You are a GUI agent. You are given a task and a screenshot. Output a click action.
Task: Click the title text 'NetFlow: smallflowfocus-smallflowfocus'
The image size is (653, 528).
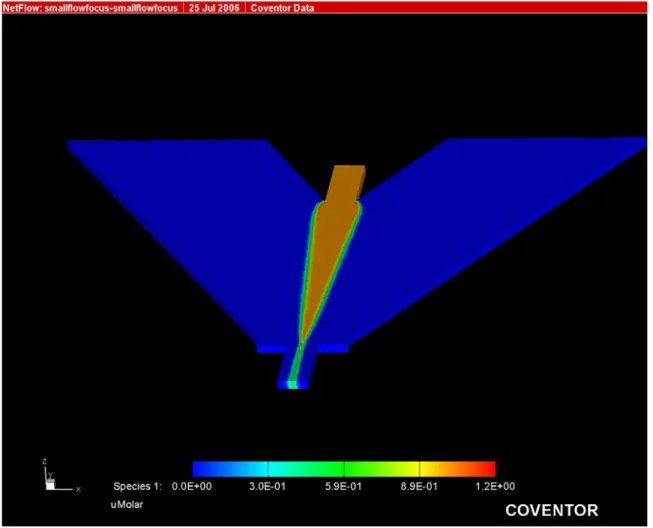(90, 8)
